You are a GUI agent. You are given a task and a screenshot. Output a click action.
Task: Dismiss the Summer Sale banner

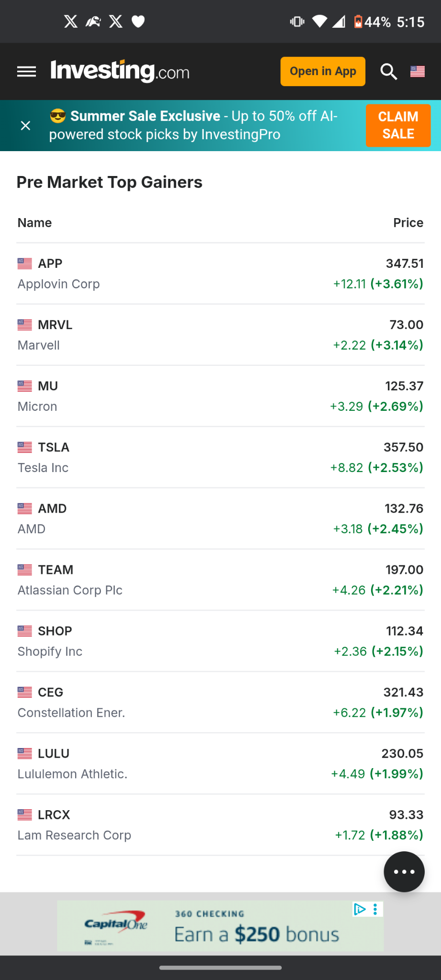[x=26, y=126]
